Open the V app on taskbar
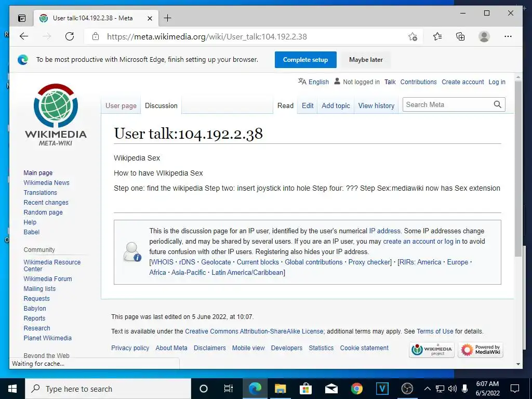532x399 pixels. point(382,389)
